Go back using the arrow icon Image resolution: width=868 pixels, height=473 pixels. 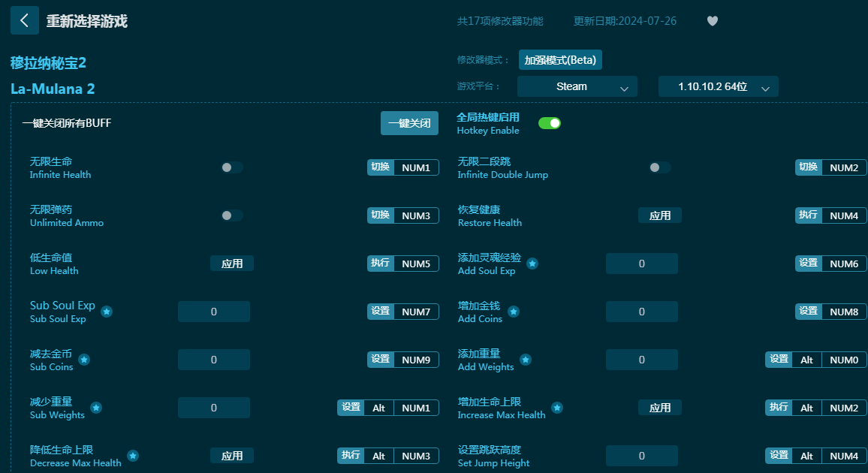coord(24,20)
